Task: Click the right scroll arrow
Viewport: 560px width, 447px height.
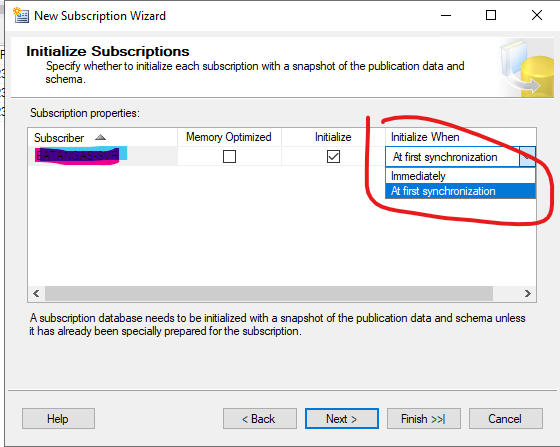Action: coord(528,293)
